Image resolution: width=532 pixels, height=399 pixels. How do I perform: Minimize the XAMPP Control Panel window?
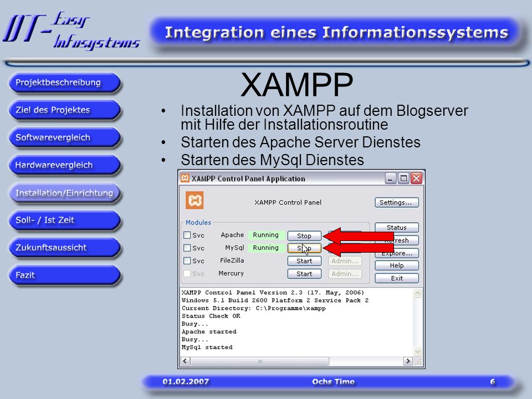(391, 178)
